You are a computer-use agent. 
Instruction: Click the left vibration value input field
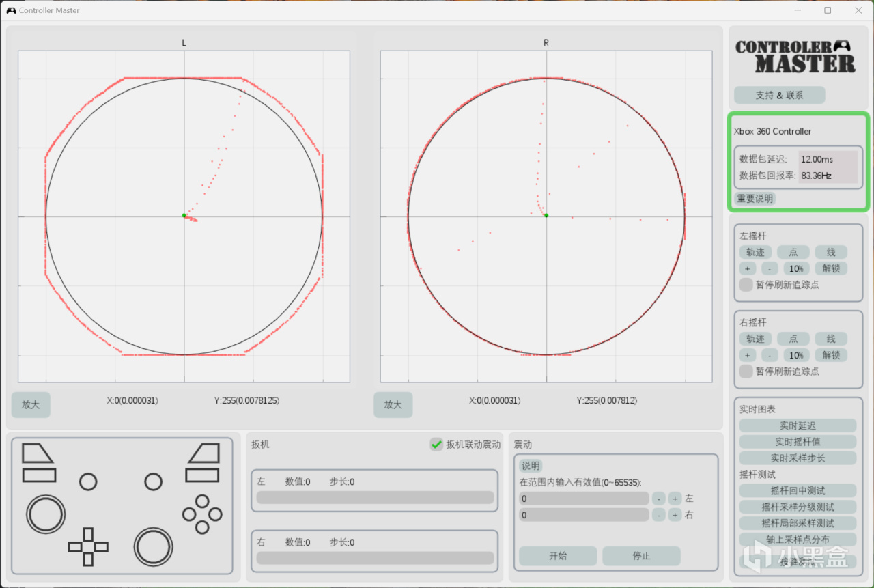pos(584,499)
